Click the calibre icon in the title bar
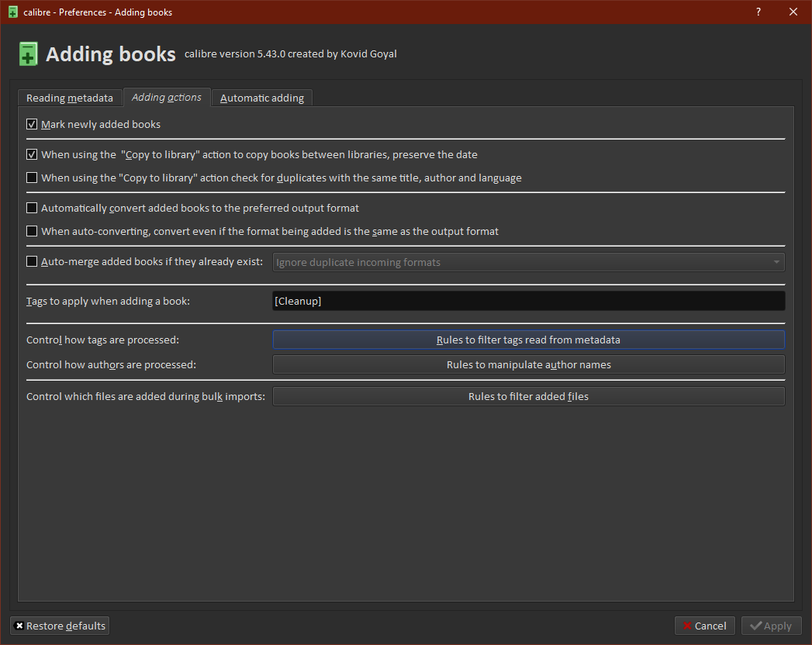The width and height of the screenshot is (812, 645). coord(13,12)
